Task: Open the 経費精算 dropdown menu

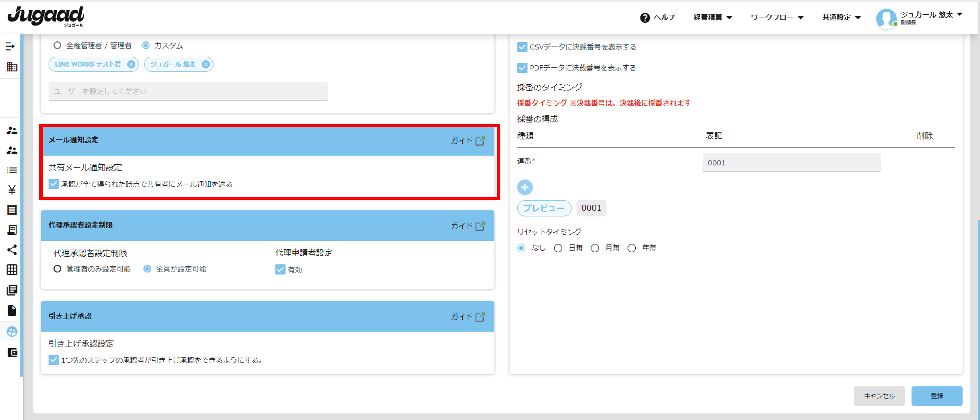Action: 712,18
